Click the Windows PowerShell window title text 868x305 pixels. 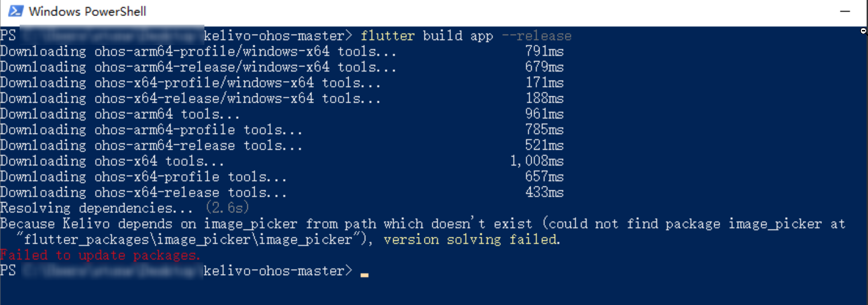click(87, 11)
